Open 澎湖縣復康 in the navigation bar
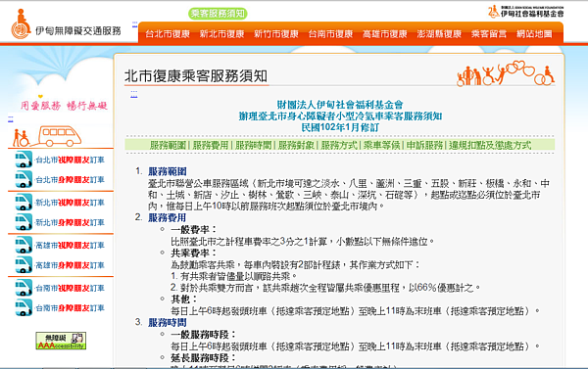 439,34
